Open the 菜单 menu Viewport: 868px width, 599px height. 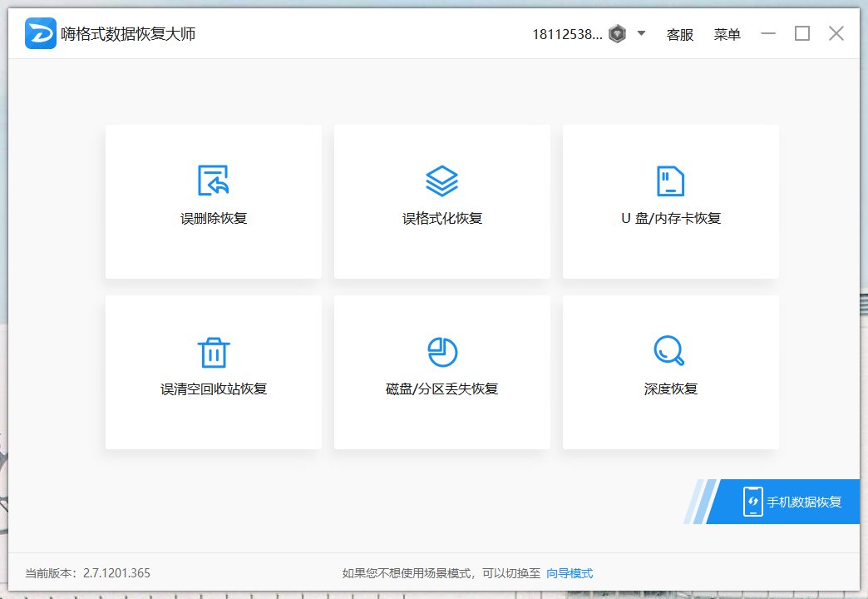click(727, 35)
